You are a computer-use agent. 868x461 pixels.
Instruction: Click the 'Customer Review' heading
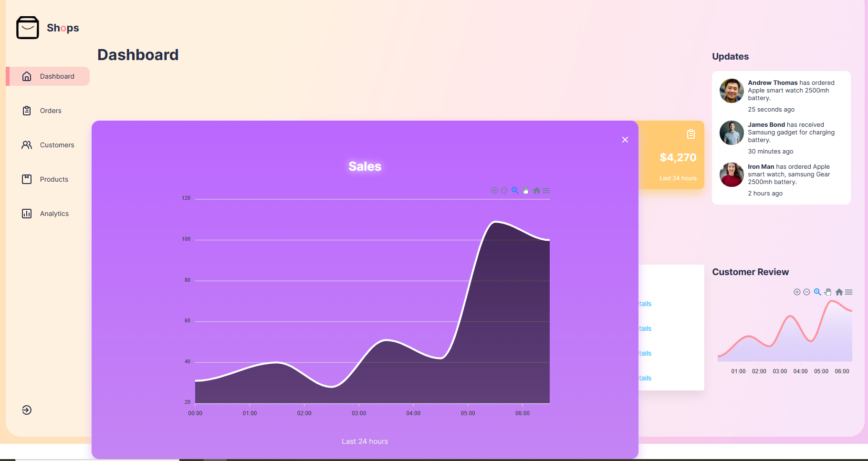point(751,272)
